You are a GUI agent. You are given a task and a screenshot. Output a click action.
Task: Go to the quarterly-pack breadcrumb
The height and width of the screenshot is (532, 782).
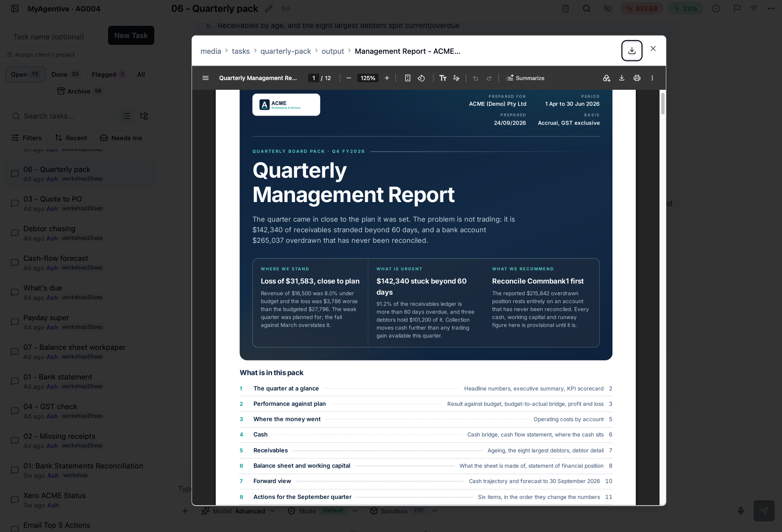[286, 51]
